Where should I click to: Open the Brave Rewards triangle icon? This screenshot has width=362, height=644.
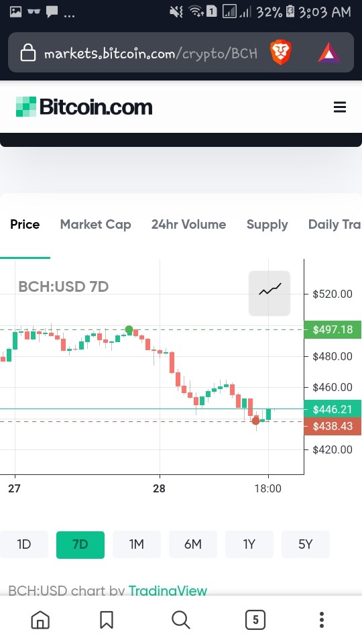[328, 52]
